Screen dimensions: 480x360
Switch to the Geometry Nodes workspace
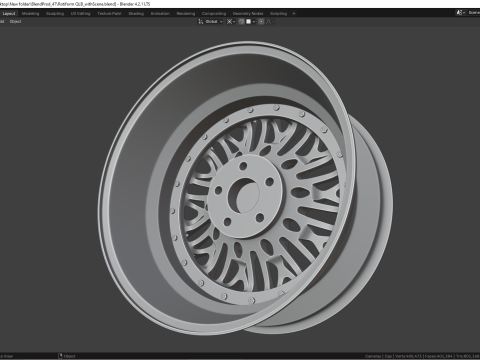click(248, 14)
